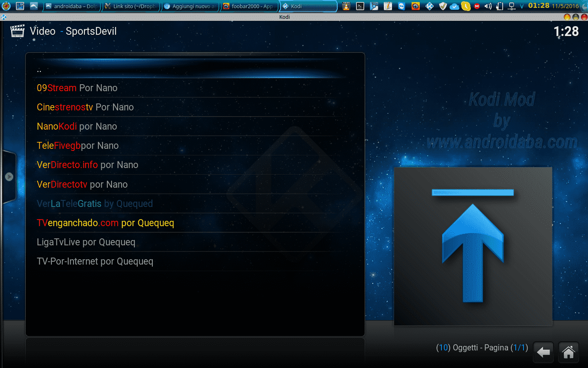Viewport: 588px width, 368px height.
Task: Switch to the foobar2000 taskbar window
Action: 249,6
